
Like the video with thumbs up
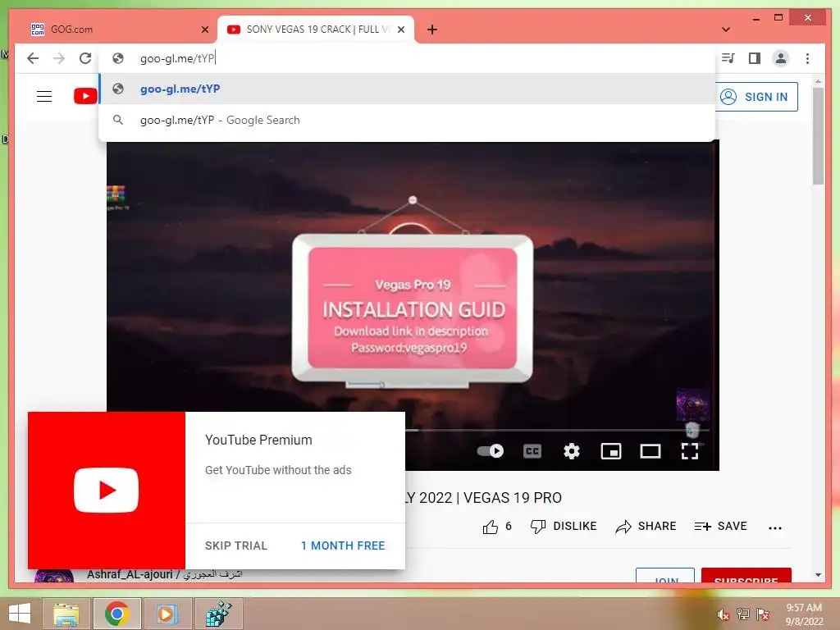(x=496, y=527)
